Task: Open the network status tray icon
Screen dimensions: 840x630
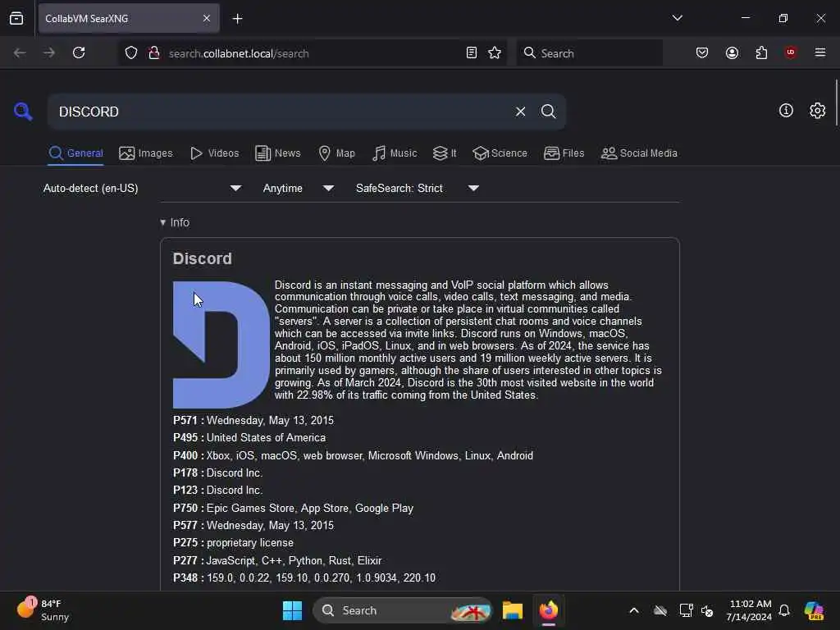Action: [x=686, y=610]
